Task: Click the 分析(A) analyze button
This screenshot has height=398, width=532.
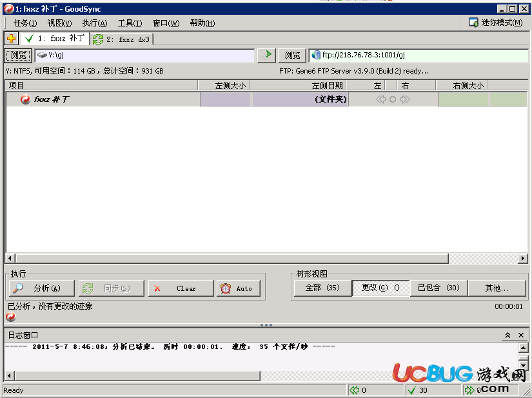Action: (x=42, y=288)
